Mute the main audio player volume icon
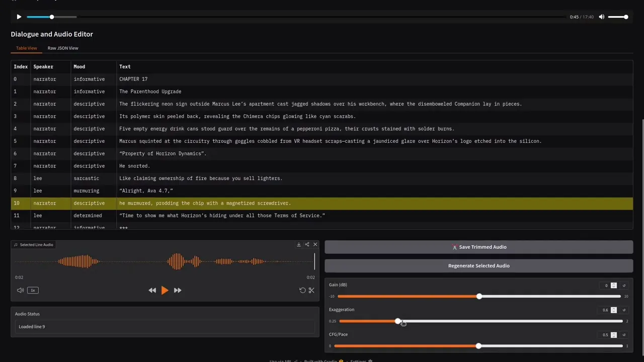 click(602, 17)
